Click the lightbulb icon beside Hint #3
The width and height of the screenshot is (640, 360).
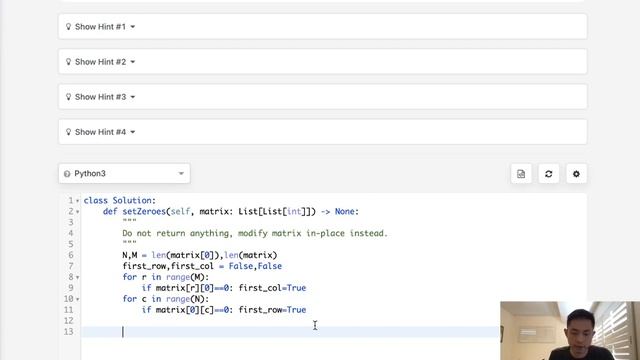[x=68, y=97]
